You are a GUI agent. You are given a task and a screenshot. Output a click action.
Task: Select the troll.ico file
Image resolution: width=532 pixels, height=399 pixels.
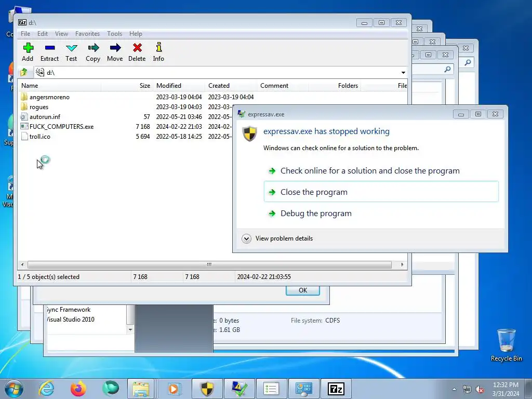point(39,137)
